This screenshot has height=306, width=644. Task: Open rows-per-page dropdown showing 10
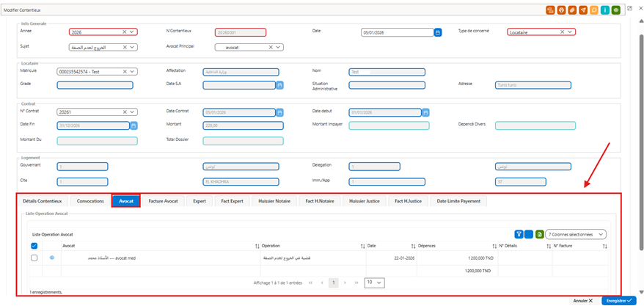point(375,283)
